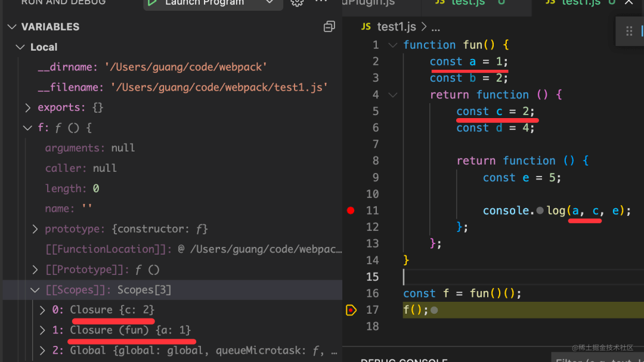The width and height of the screenshot is (644, 362).
Task: Open launch.json with the gear icon
Action: [x=297, y=2]
